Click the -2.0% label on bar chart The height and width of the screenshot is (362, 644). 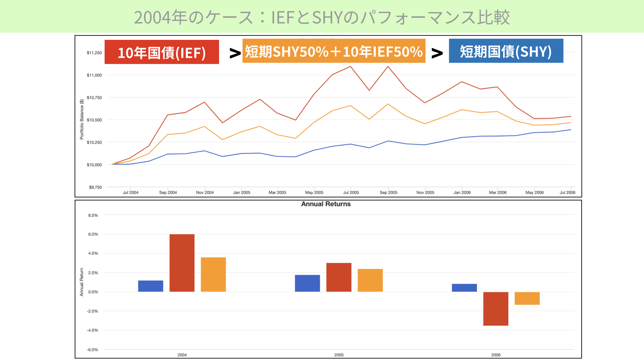click(x=92, y=311)
